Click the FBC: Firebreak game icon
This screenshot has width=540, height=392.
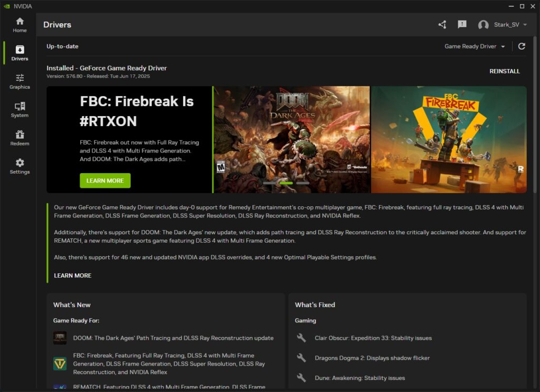60,364
